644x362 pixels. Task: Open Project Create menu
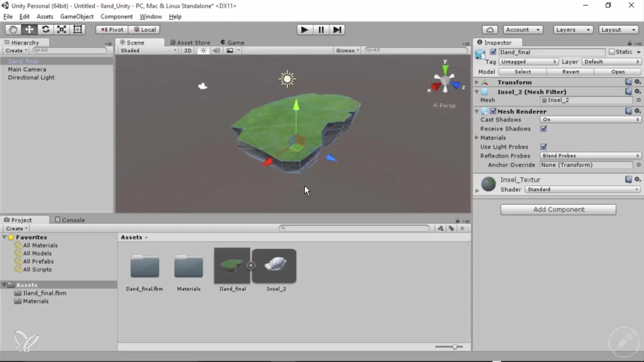(16, 229)
